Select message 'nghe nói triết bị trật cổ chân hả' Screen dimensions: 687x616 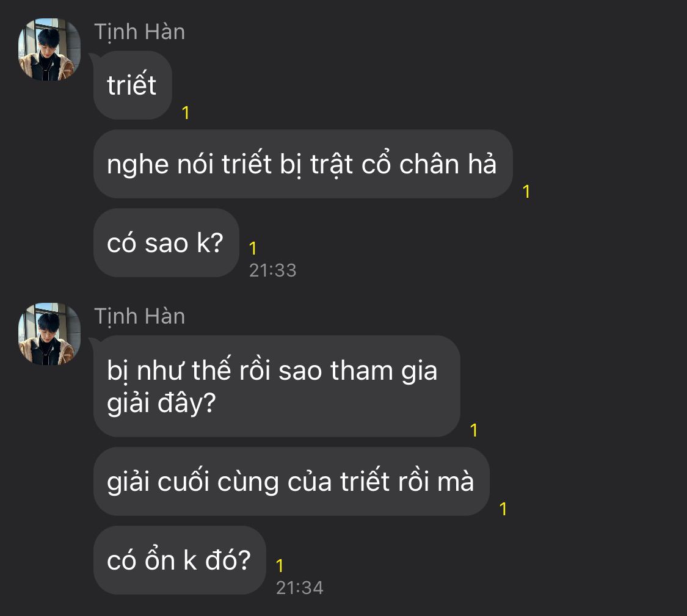pos(303,164)
